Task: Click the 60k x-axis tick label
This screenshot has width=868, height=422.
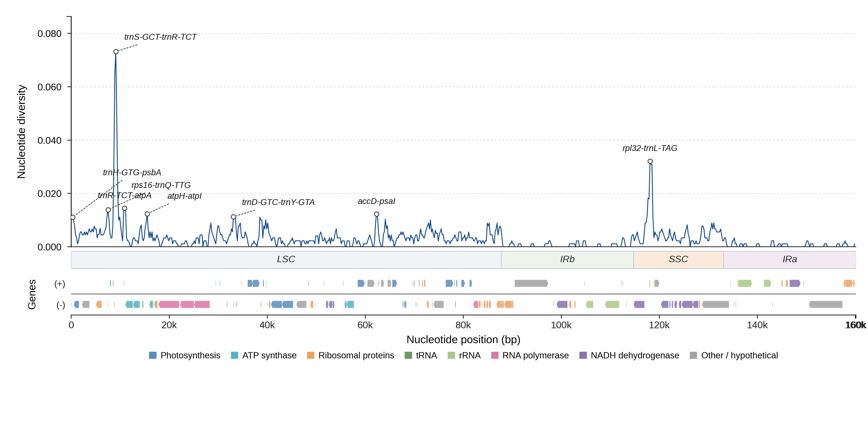Action: (x=365, y=325)
